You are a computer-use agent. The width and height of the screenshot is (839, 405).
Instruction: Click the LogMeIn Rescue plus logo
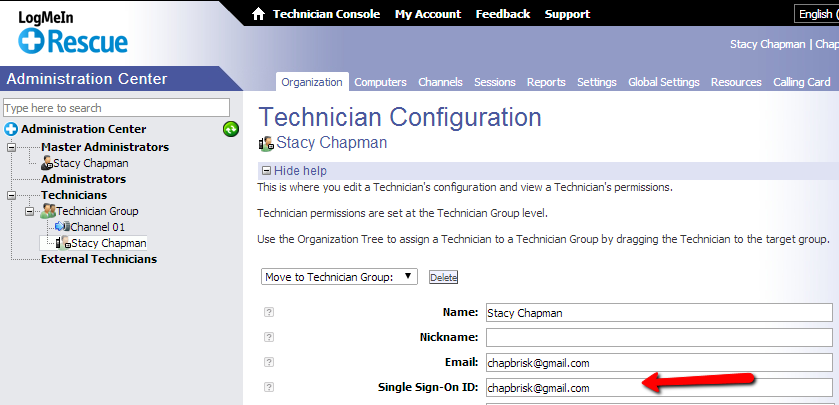[28, 41]
